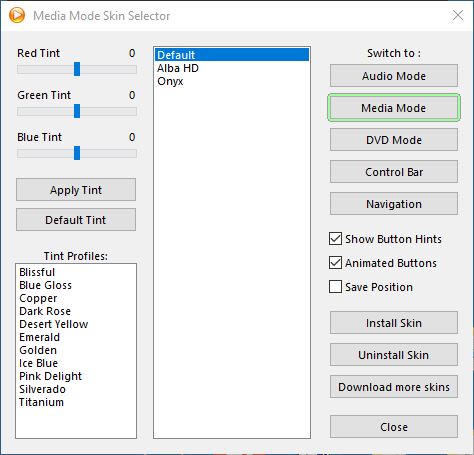Click the Red Tint slider handle
Viewport: 474px width, 455px height.
tap(77, 69)
